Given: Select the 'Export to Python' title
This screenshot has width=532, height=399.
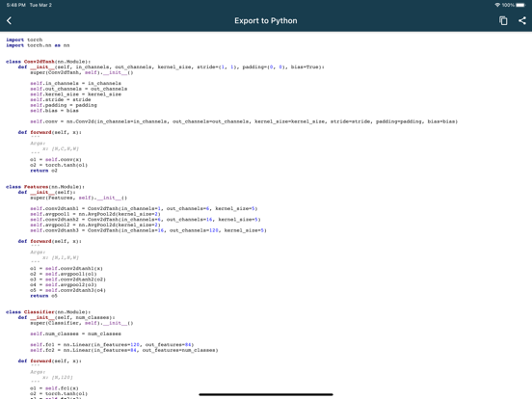Looking at the screenshot, I should point(266,20).
